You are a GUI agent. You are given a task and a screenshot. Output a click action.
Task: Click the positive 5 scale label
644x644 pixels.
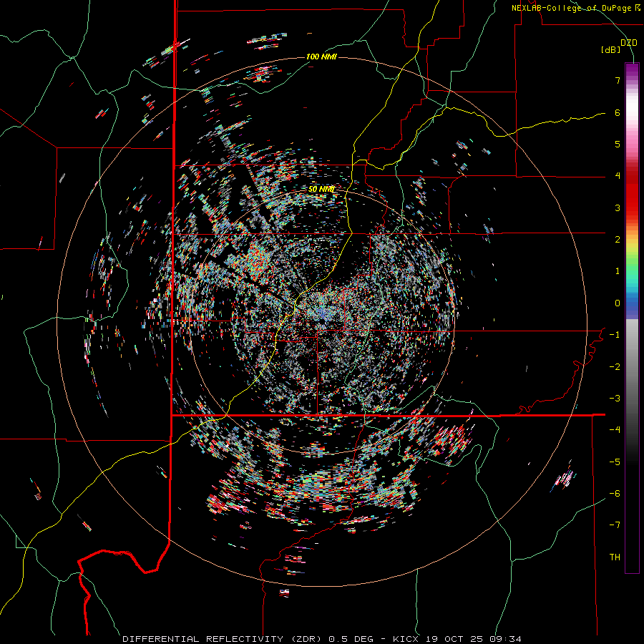[x=618, y=144]
